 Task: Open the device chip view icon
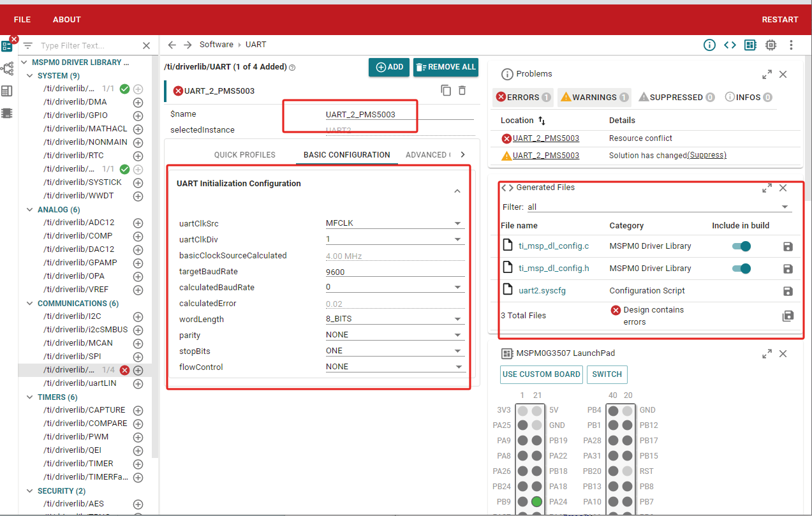pos(771,45)
